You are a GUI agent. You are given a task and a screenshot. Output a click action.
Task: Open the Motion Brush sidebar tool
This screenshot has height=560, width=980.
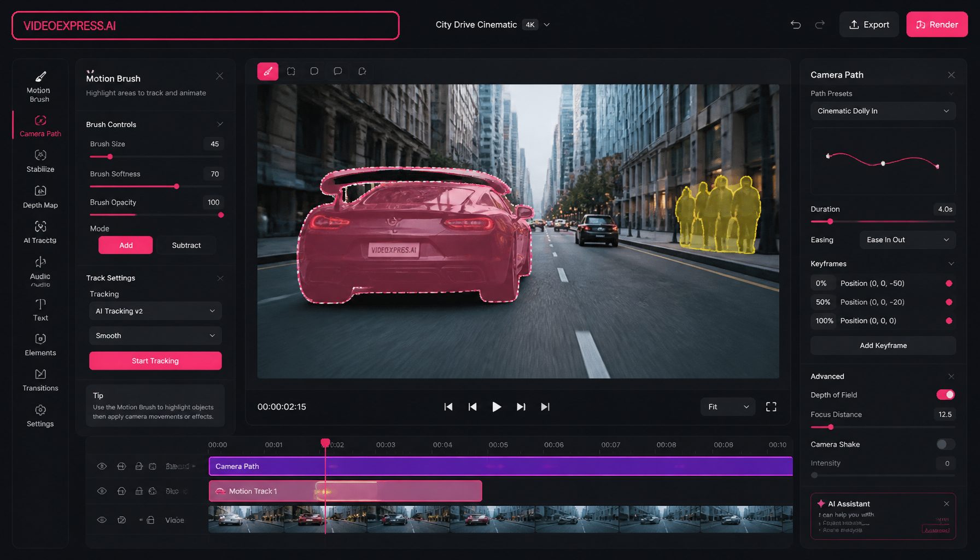pyautogui.click(x=39, y=86)
